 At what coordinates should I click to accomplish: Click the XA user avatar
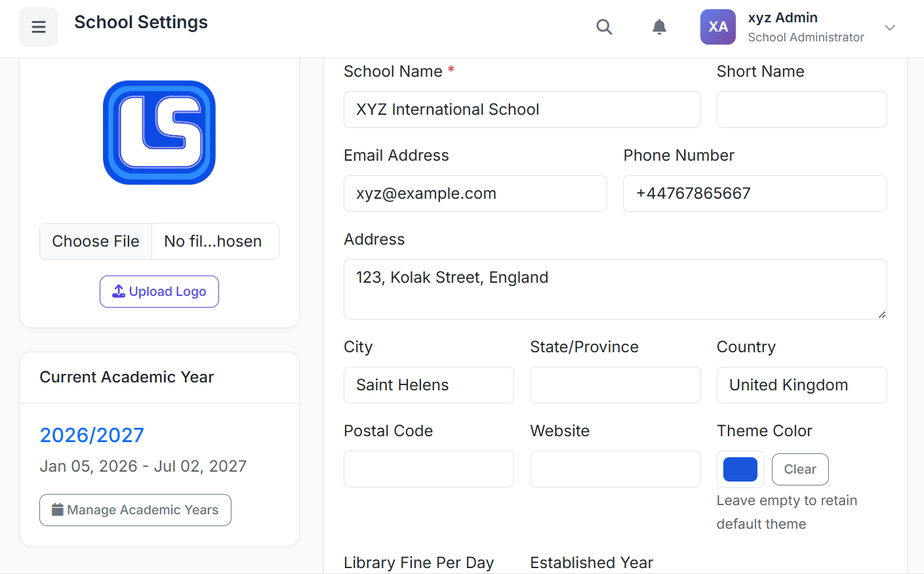[x=717, y=27]
